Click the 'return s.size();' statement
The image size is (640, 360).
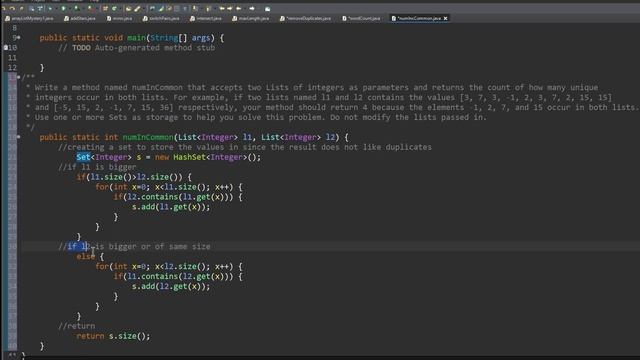113,336
